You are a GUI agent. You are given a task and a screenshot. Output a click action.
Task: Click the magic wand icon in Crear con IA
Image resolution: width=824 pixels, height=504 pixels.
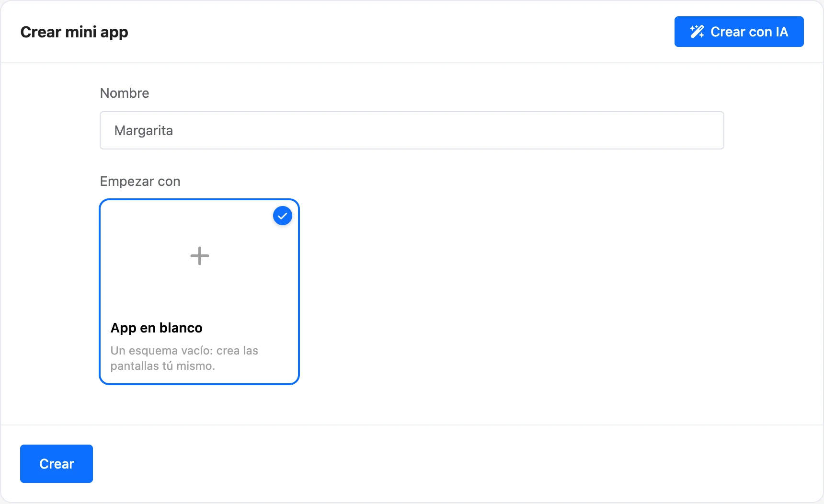tap(697, 32)
